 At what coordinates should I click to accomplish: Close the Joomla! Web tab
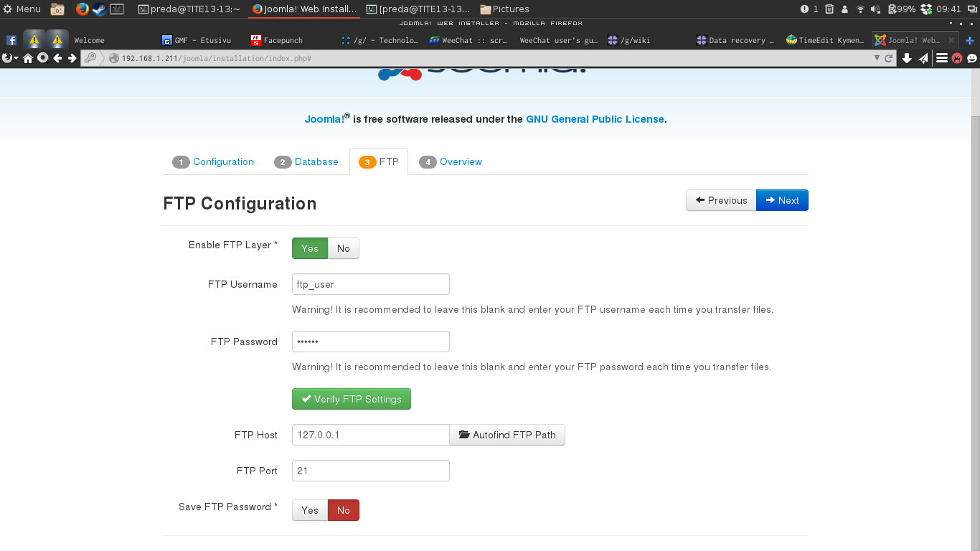point(951,40)
